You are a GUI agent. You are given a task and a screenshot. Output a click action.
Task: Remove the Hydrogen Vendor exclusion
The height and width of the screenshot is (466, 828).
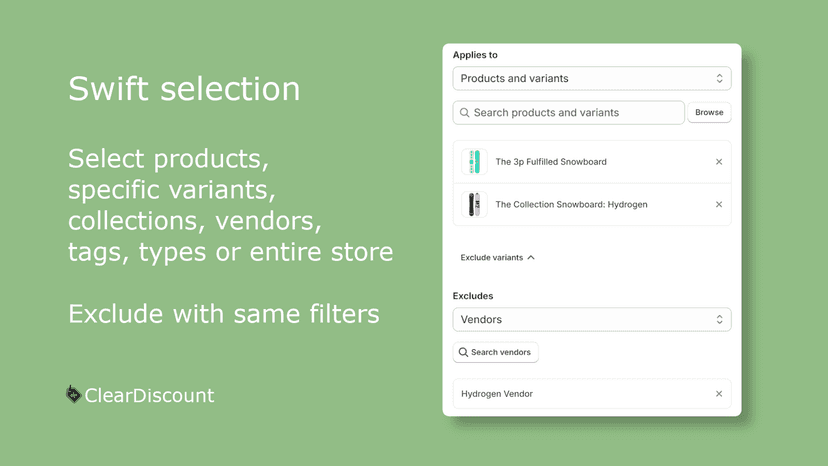coord(719,394)
